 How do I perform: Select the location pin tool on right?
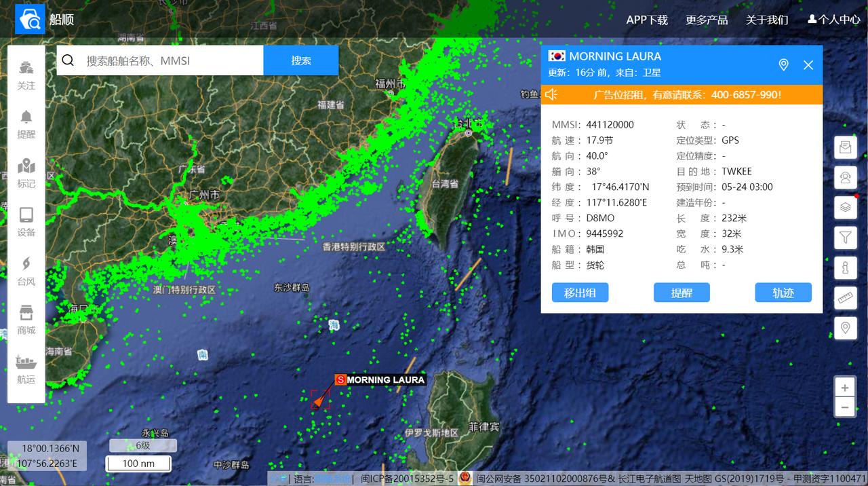pos(845,329)
